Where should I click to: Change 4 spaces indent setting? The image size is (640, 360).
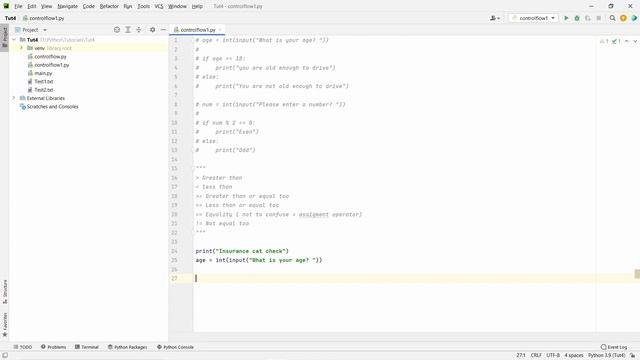pyautogui.click(x=573, y=356)
